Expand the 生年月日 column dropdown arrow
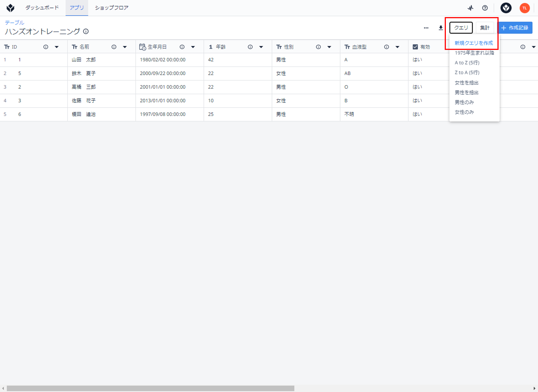Viewport: 538px width, 392px height. [193, 47]
